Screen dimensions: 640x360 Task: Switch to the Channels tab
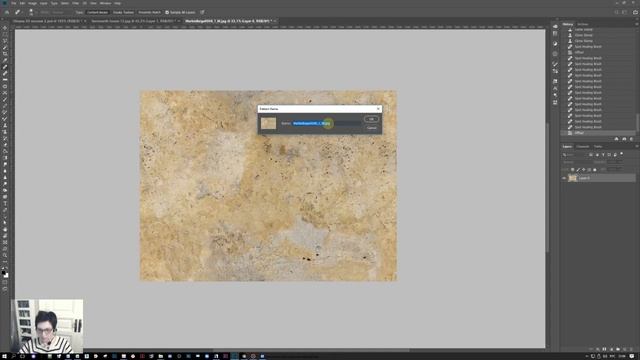click(x=582, y=147)
